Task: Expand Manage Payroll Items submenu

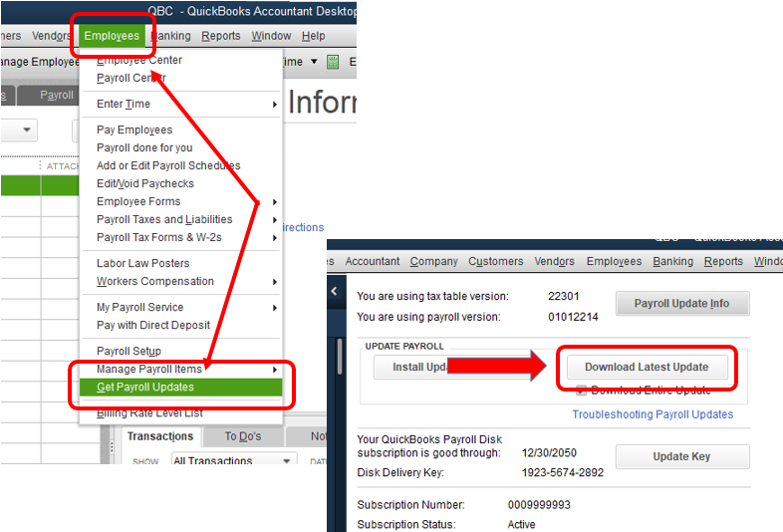Action: [x=180, y=370]
